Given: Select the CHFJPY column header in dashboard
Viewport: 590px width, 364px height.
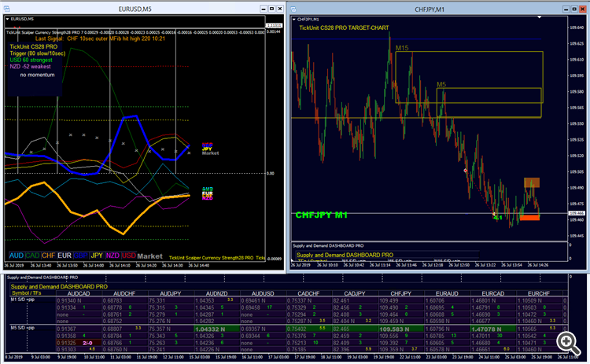Looking at the screenshot, I should (x=400, y=293).
